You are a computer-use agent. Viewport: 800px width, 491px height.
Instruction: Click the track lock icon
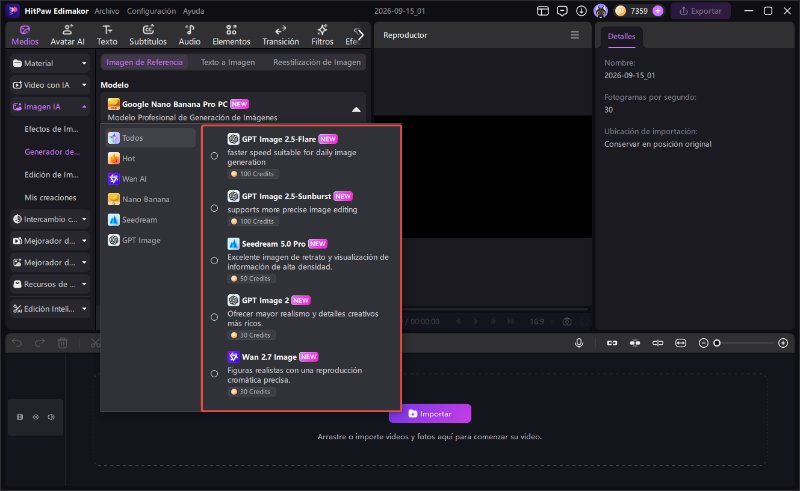(20, 417)
